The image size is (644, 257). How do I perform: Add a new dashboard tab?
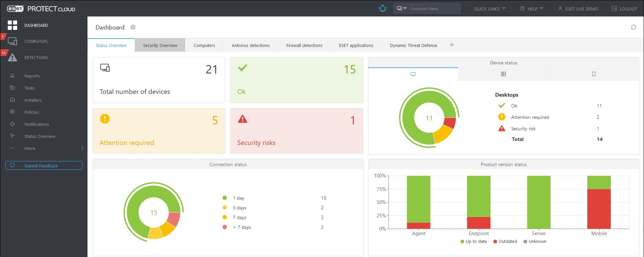pyautogui.click(x=452, y=45)
